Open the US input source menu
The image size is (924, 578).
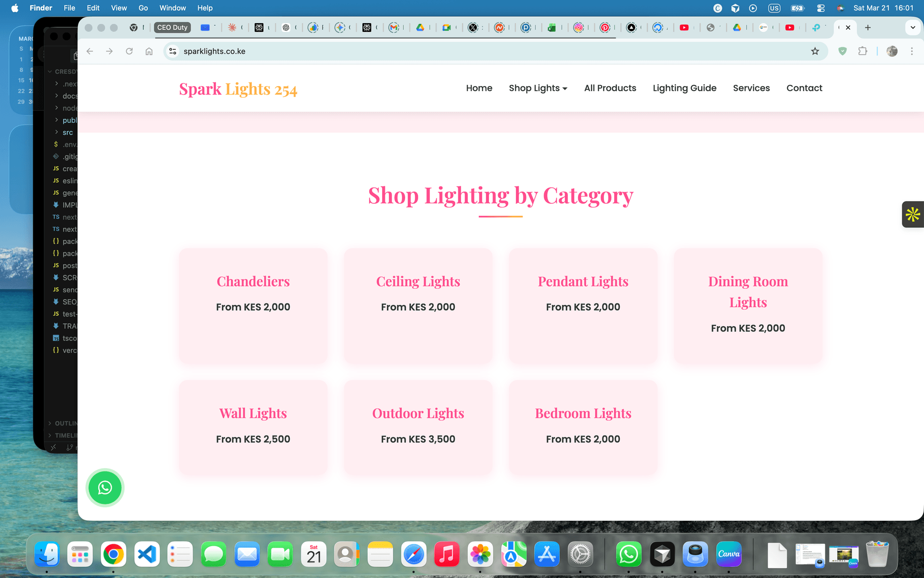(774, 8)
